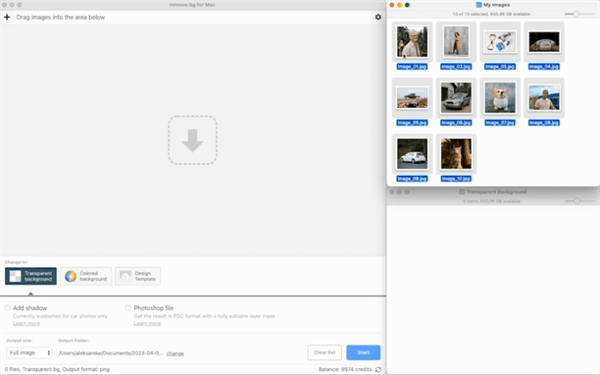The width and height of the screenshot is (600, 375).
Task: Open settings with the gear icon
Action: tap(378, 17)
